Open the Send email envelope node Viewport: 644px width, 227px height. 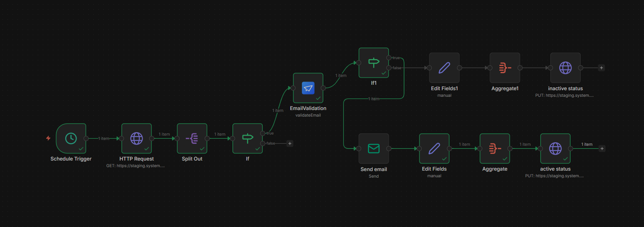(x=373, y=148)
